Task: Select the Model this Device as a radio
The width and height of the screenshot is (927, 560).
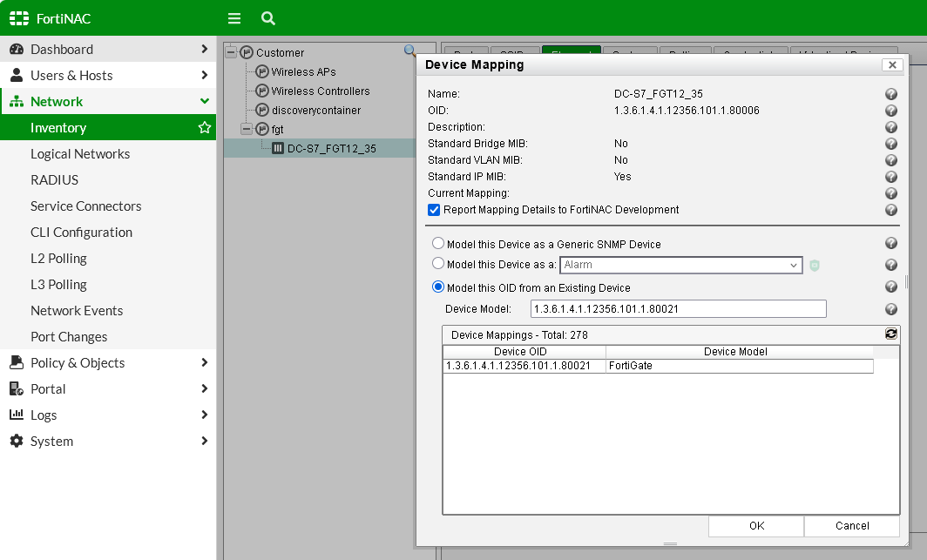Action: [438, 263]
